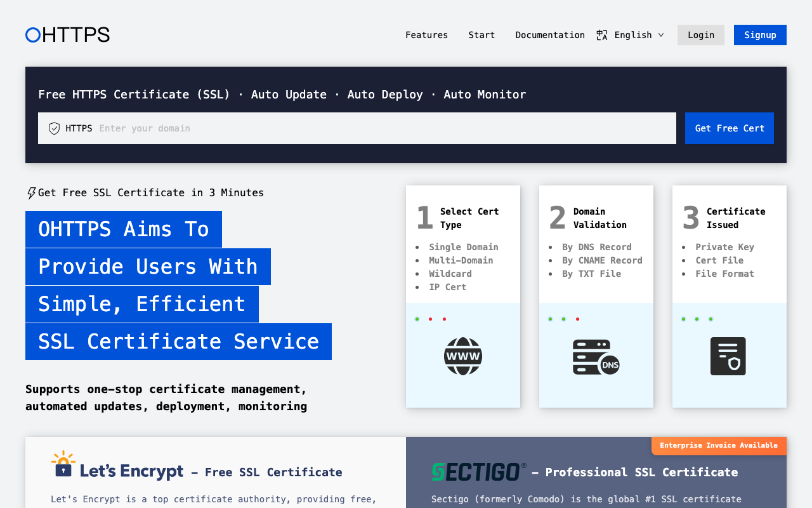
Task: Click the Private Key list item
Action: coord(725,247)
